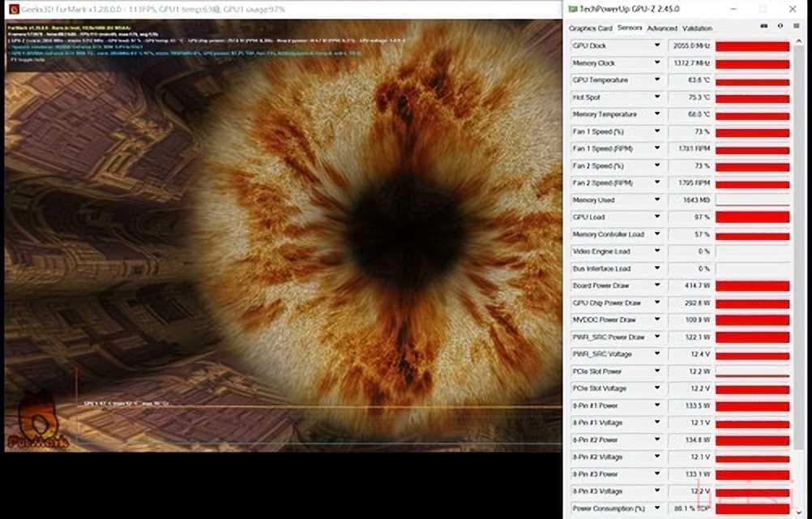812x519 pixels.
Task: Open the GPU Clock sensor dropdown
Action: pyautogui.click(x=657, y=46)
